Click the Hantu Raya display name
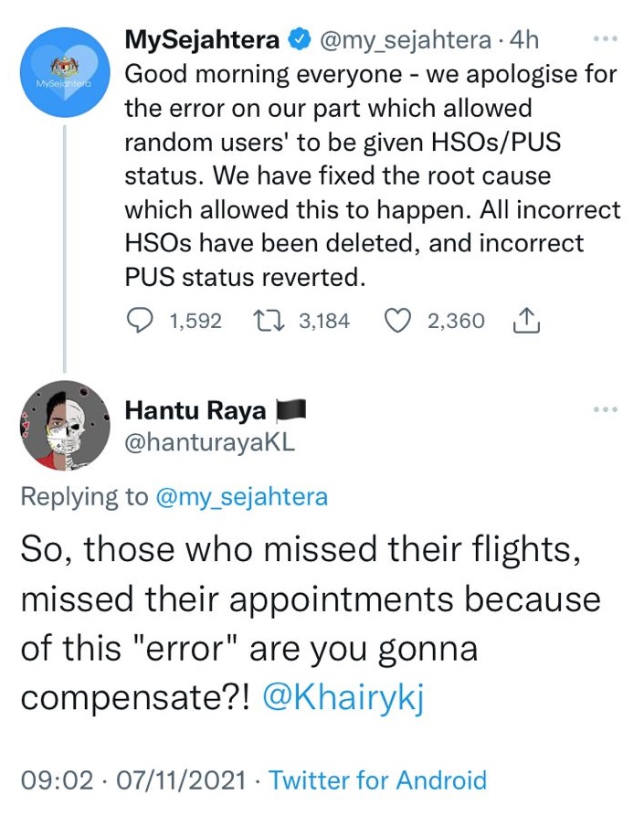Viewport: 644px width, 816px height. pos(195,411)
